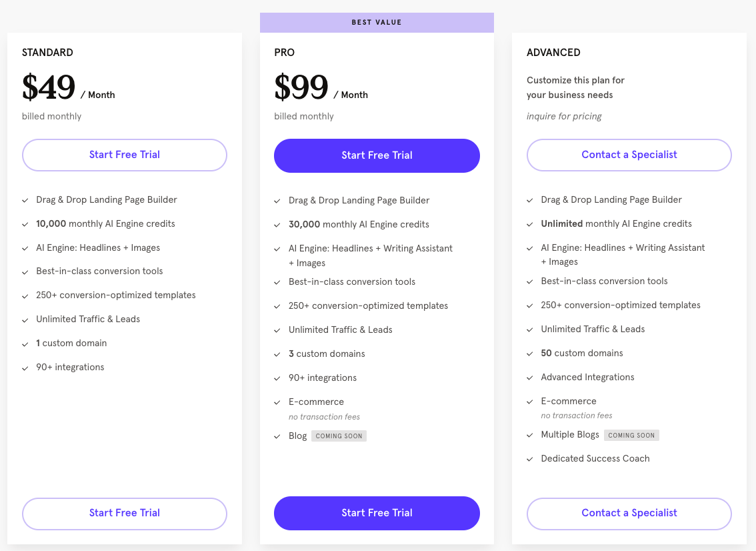Click checkmark next to 10,000 monthly AI Engine credits
The height and width of the screenshot is (551, 756).
(x=25, y=224)
